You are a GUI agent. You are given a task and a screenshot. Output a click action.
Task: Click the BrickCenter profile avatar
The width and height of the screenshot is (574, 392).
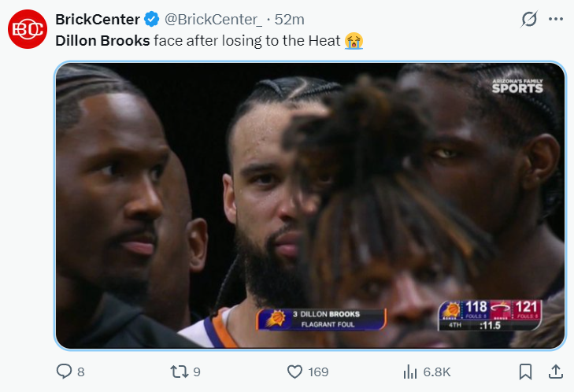click(28, 29)
